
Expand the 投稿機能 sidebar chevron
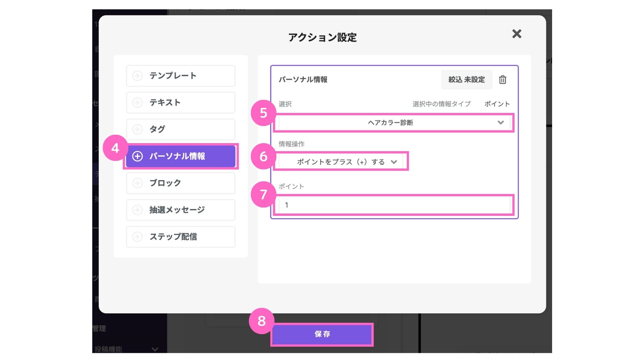pyautogui.click(x=155, y=349)
